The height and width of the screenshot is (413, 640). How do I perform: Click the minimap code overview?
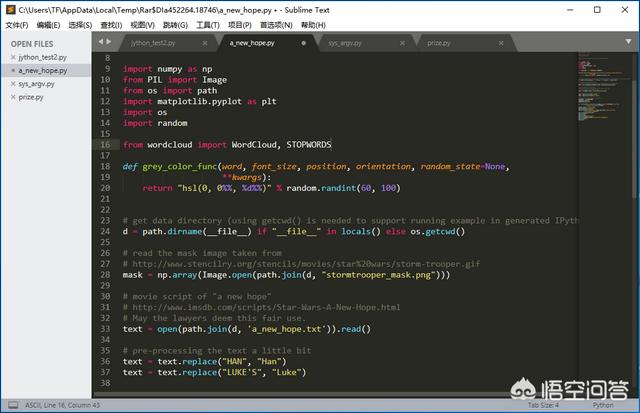coord(604,87)
